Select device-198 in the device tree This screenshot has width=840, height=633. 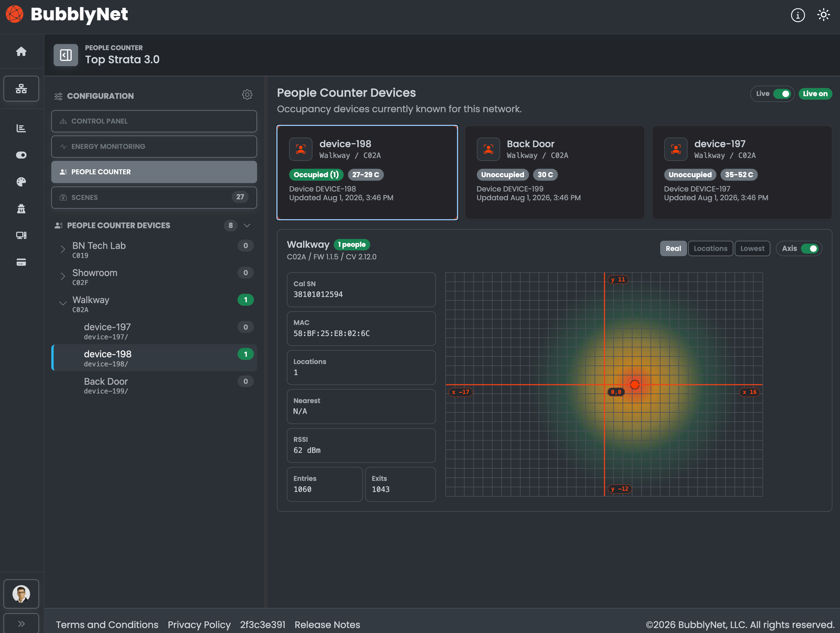pyautogui.click(x=154, y=358)
